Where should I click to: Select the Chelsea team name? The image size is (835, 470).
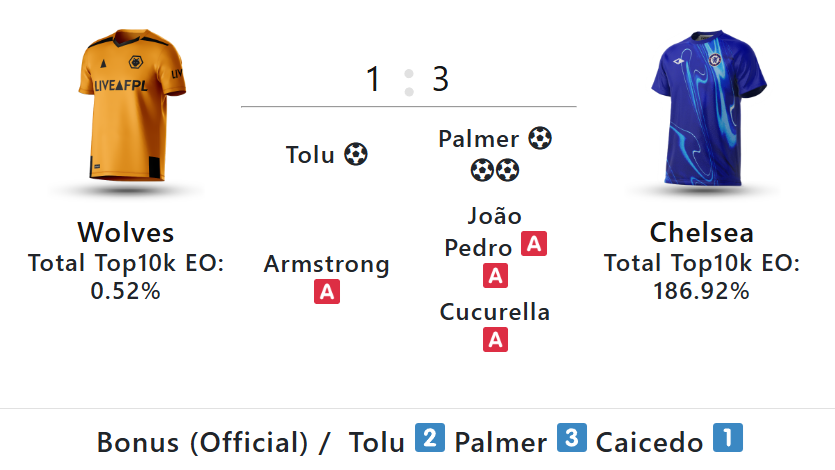coord(701,232)
